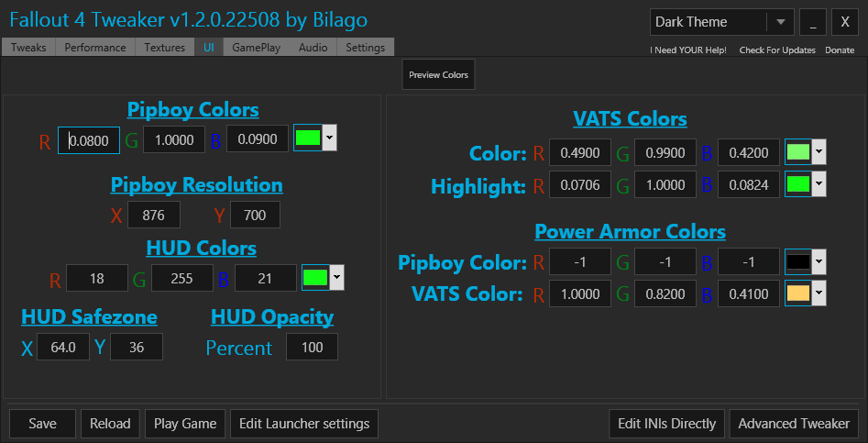Launch with Play Game button
The image size is (868, 443).
click(x=185, y=424)
